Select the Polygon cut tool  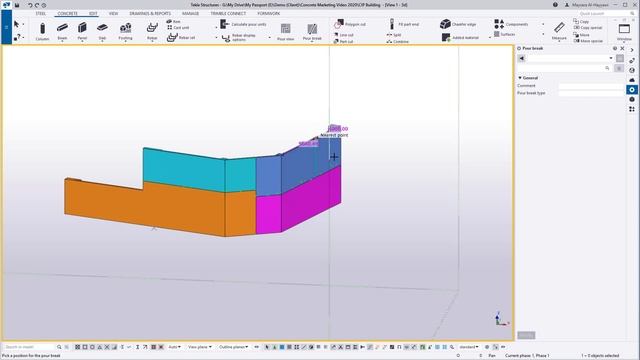[350, 24]
